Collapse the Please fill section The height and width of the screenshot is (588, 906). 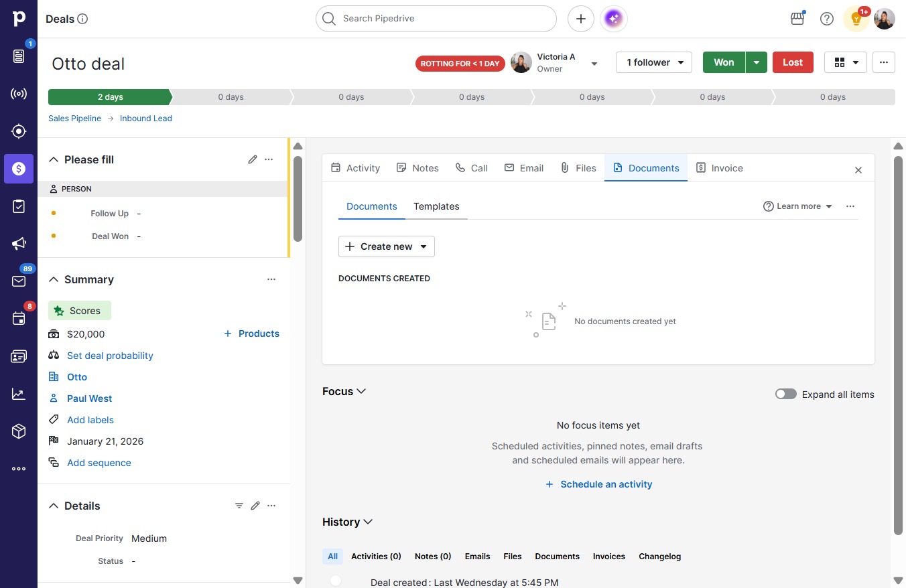[x=54, y=159]
